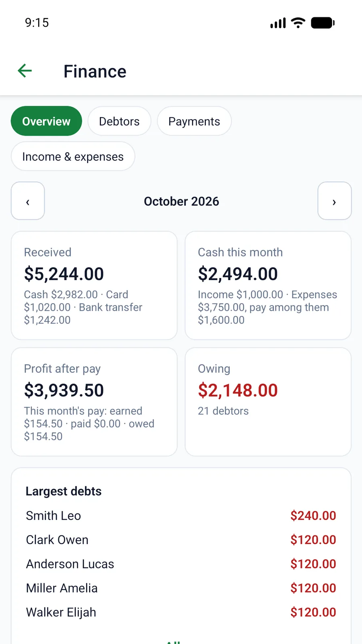Open the Profit after pay card

tap(94, 402)
